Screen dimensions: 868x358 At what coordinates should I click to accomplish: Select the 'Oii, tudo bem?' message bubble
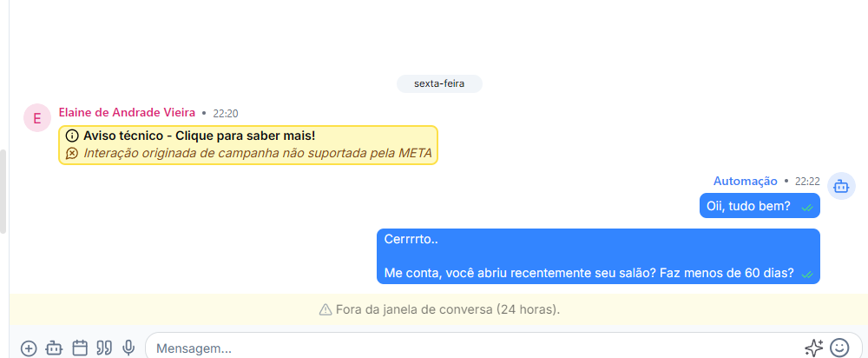coord(748,206)
